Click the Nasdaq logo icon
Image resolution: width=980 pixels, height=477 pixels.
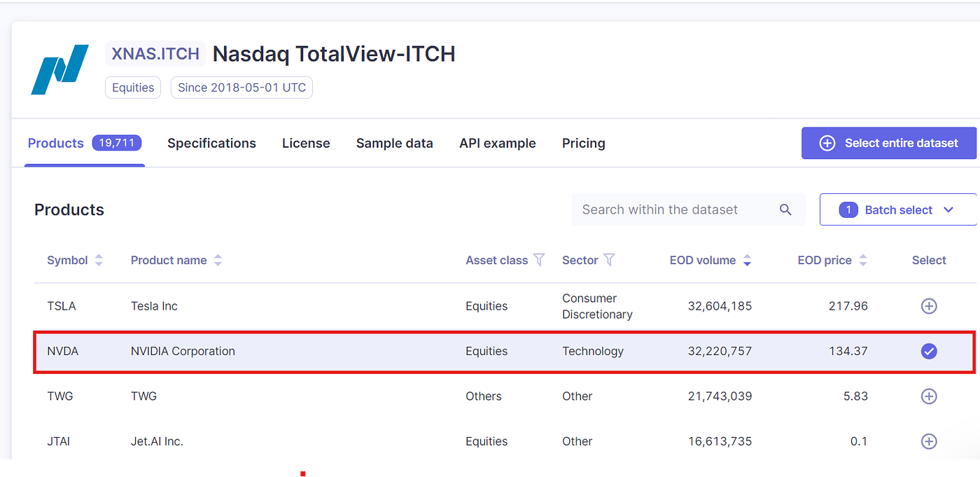pyautogui.click(x=60, y=69)
